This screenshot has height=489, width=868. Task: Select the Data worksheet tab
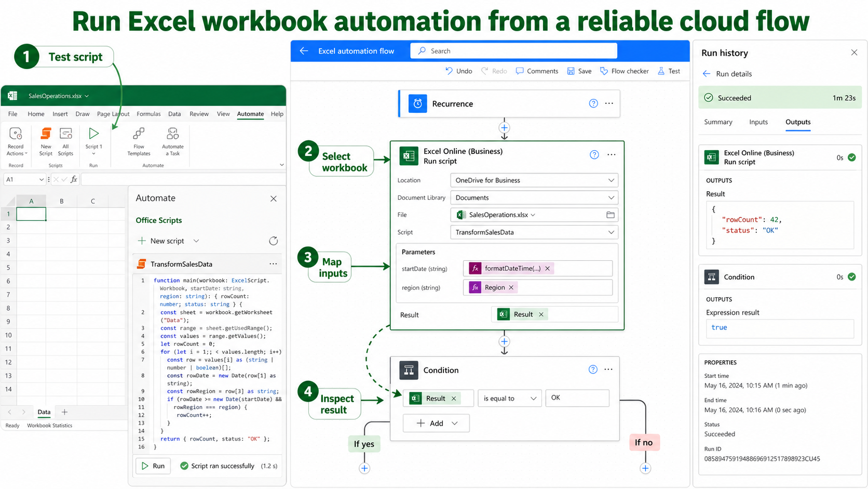(44, 412)
